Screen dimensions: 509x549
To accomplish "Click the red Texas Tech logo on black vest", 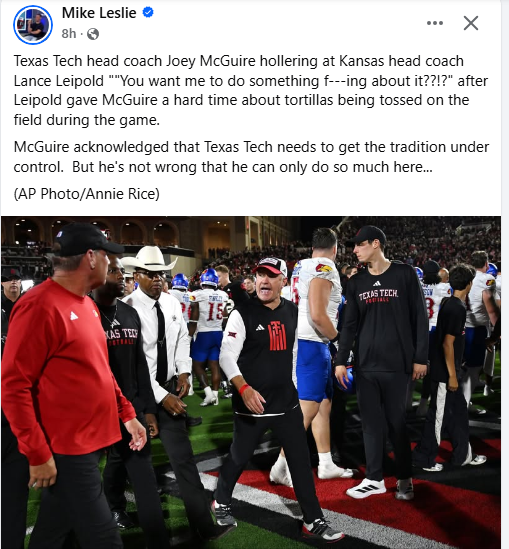I will click(x=277, y=336).
